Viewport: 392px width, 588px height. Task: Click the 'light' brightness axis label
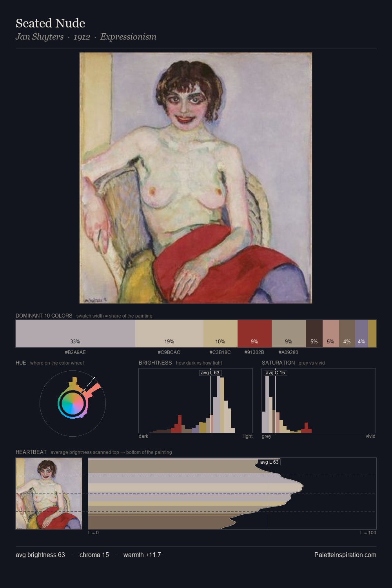pos(248,436)
